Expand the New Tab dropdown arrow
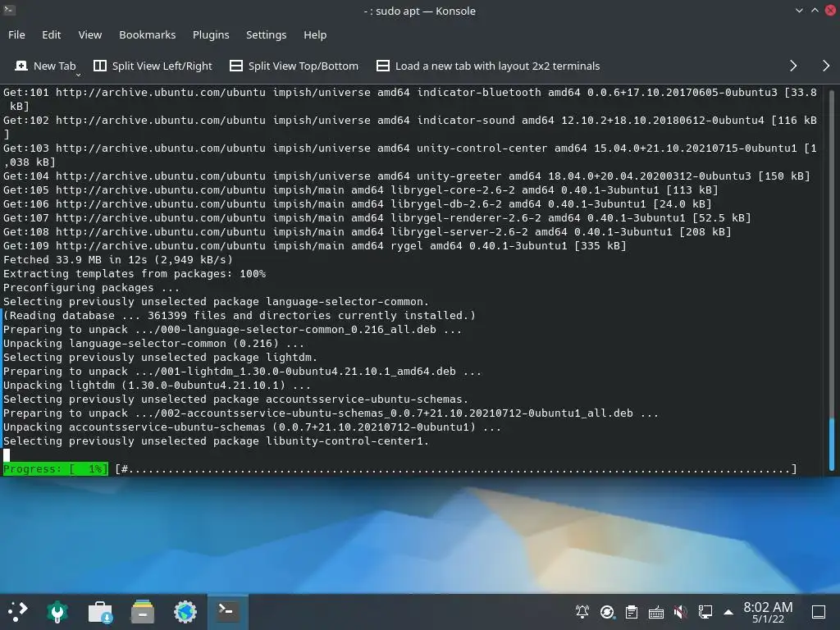Viewport: 840px width, 630px height. click(x=78, y=75)
